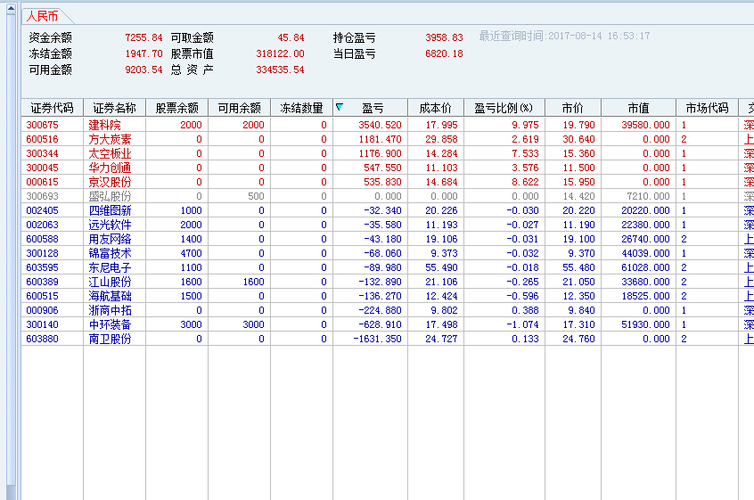This screenshot has width=754, height=500.
Task: Select 华力创通 stock name
Action: coord(110,168)
